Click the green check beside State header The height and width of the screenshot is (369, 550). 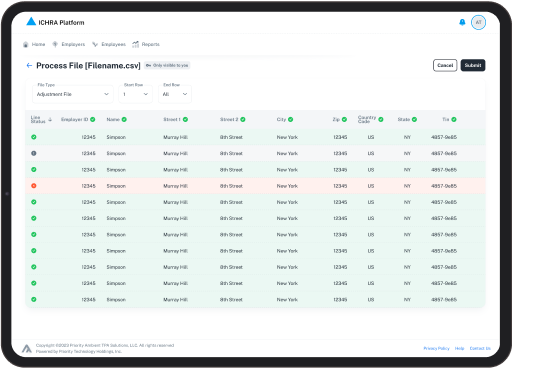414,120
